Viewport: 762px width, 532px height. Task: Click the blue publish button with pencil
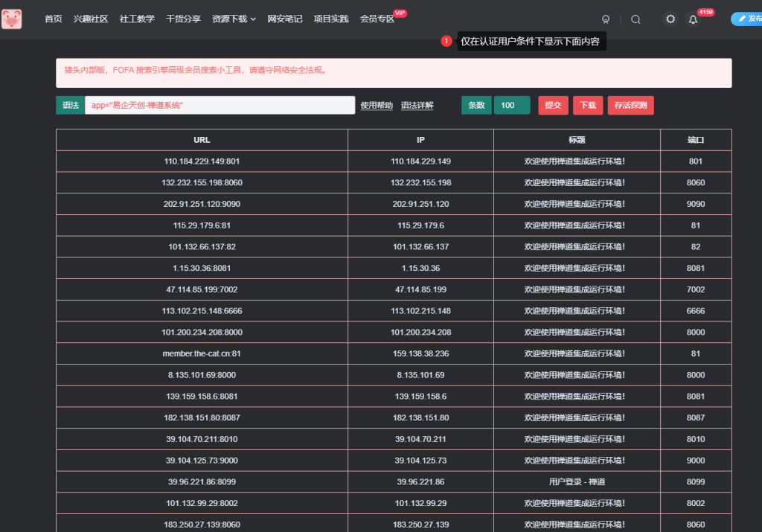click(747, 19)
